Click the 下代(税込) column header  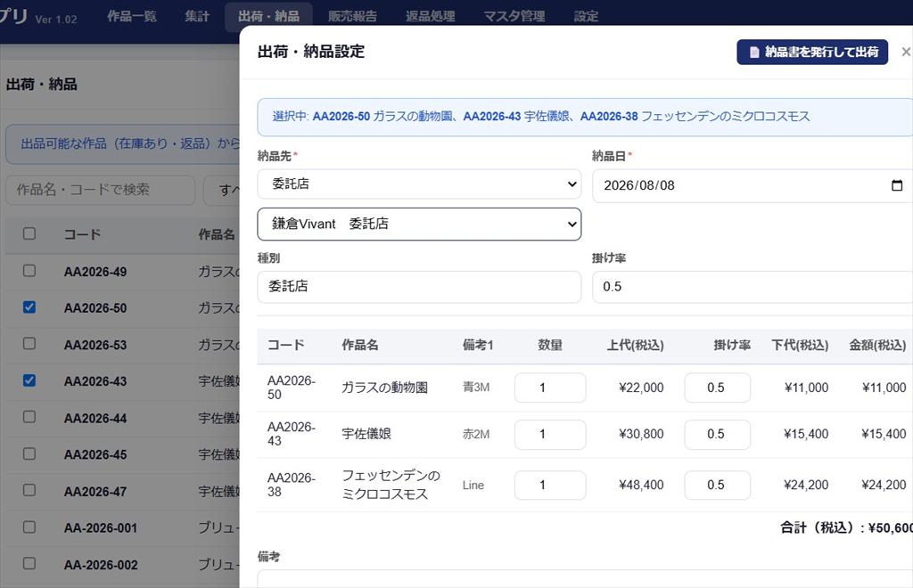tap(800, 345)
